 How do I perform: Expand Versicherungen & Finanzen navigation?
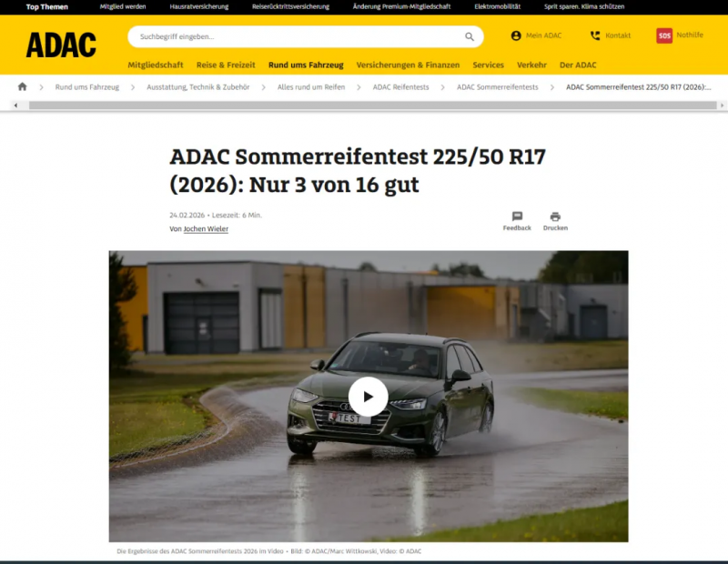[x=408, y=65]
